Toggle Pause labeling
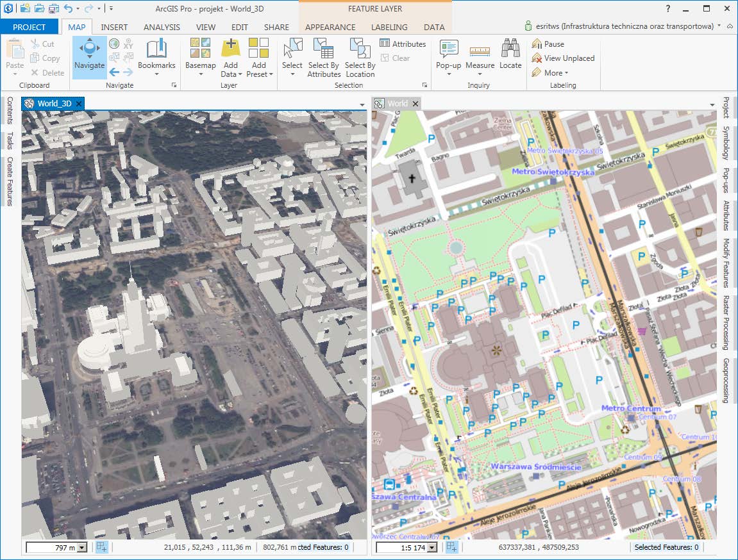Screen dimensions: 738x560 pyautogui.click(x=548, y=44)
